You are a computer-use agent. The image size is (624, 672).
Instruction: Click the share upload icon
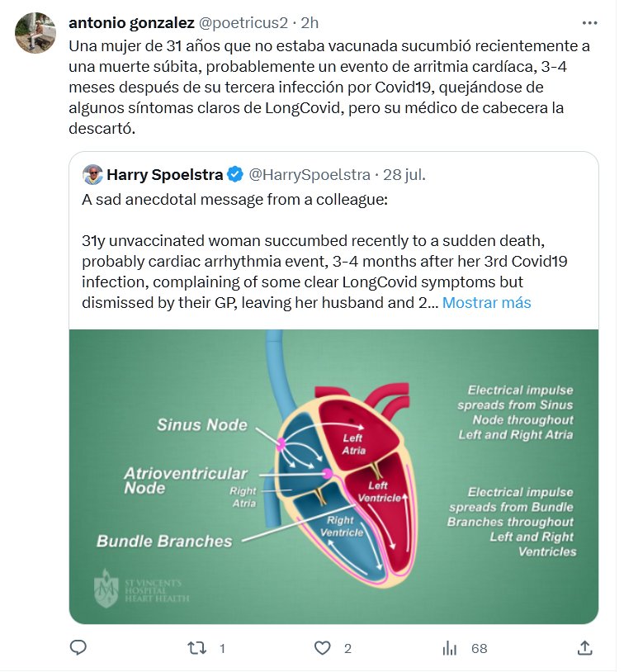point(584,648)
